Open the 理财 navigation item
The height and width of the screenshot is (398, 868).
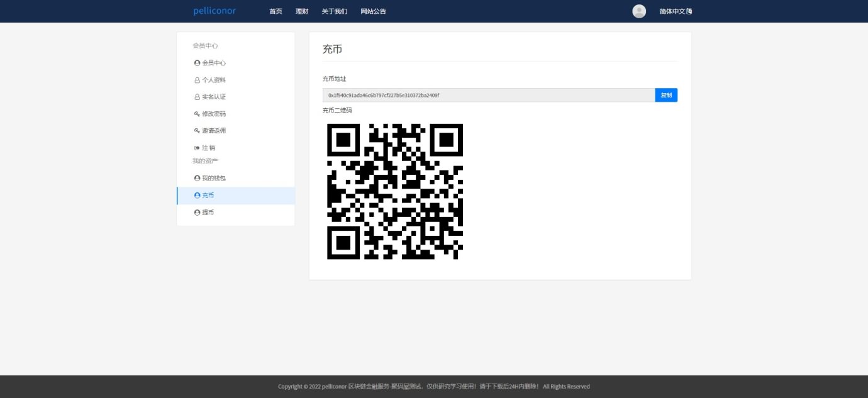302,11
